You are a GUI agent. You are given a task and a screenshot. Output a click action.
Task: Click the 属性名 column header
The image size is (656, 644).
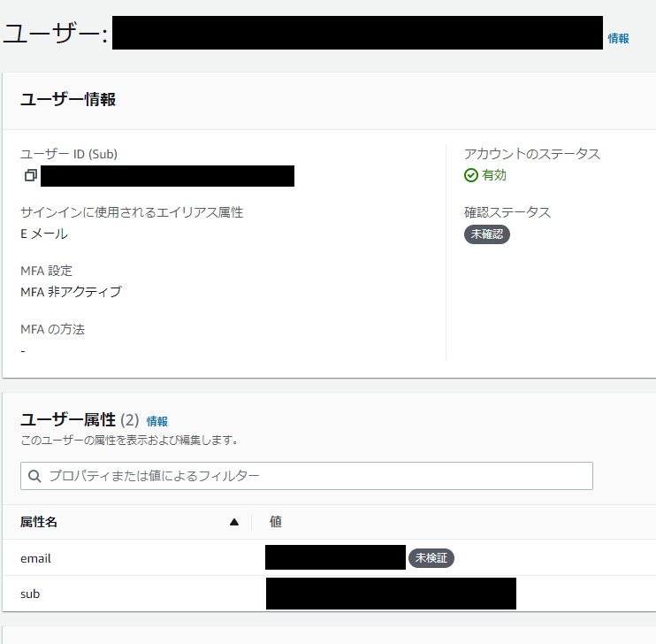click(x=39, y=522)
